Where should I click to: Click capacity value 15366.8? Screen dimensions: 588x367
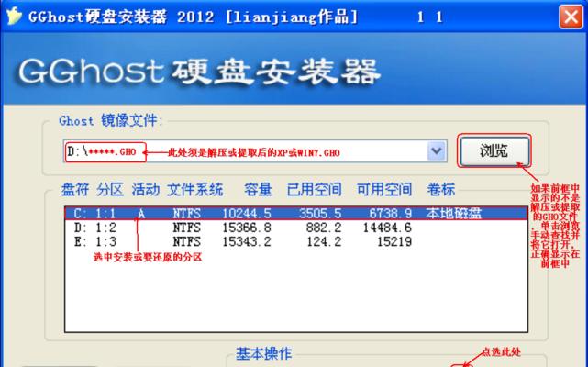click(x=247, y=228)
